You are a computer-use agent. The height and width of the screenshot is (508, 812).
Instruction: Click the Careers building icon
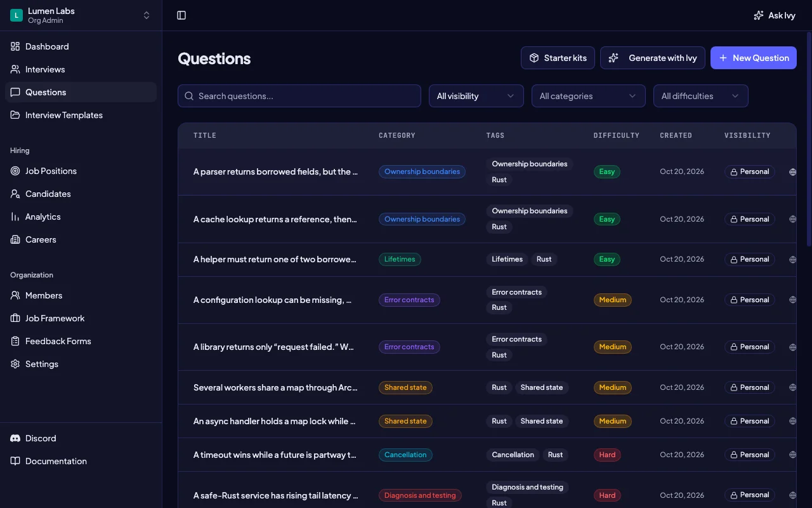(15, 239)
